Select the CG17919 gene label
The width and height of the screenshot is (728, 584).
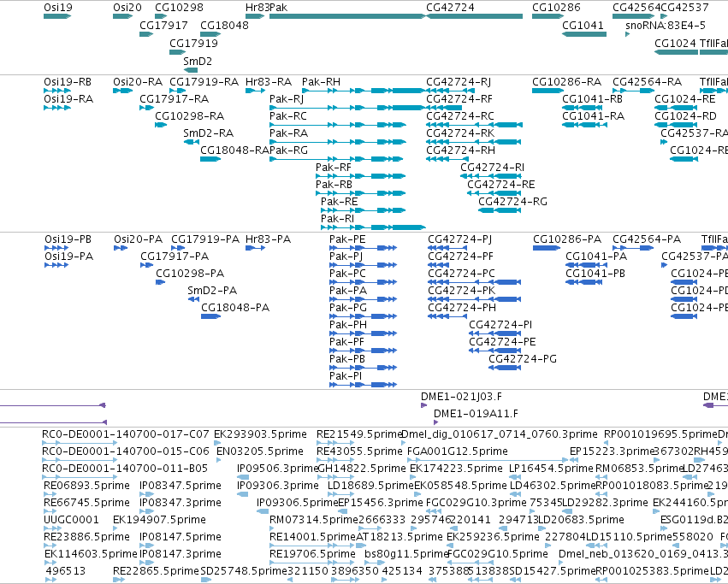click(193, 43)
